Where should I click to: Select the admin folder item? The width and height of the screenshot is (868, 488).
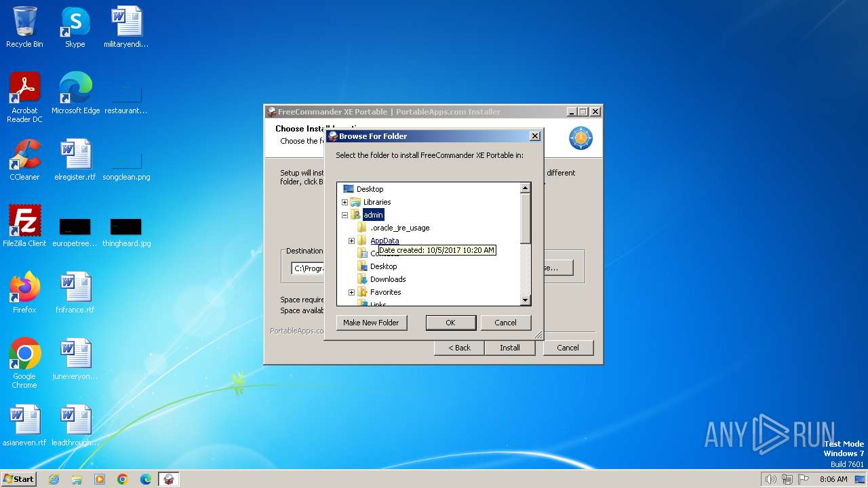pos(374,215)
